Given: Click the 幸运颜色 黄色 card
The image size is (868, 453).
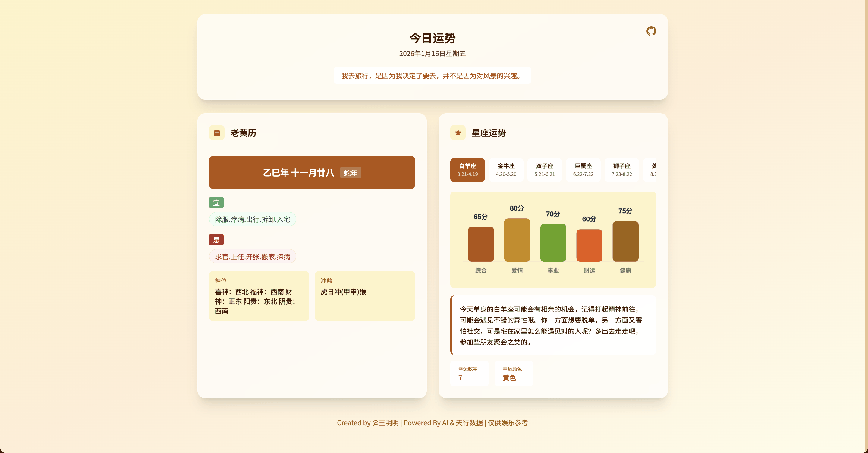Looking at the screenshot, I should coord(513,373).
